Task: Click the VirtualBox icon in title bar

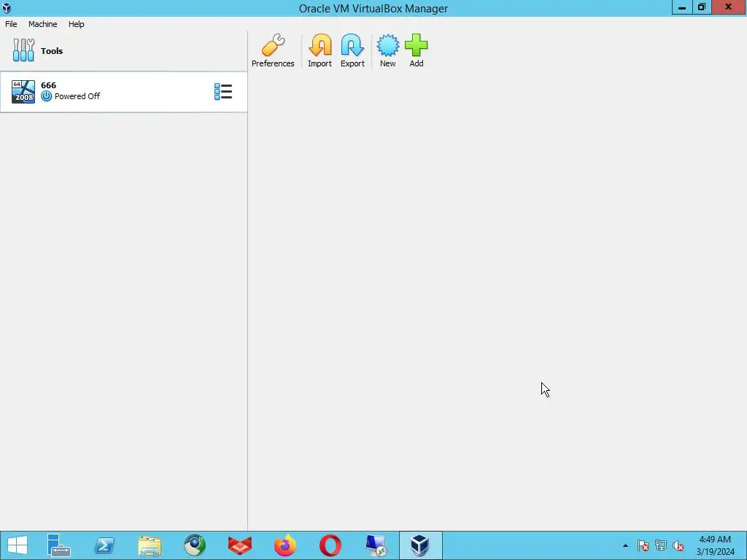Action: (x=7, y=8)
